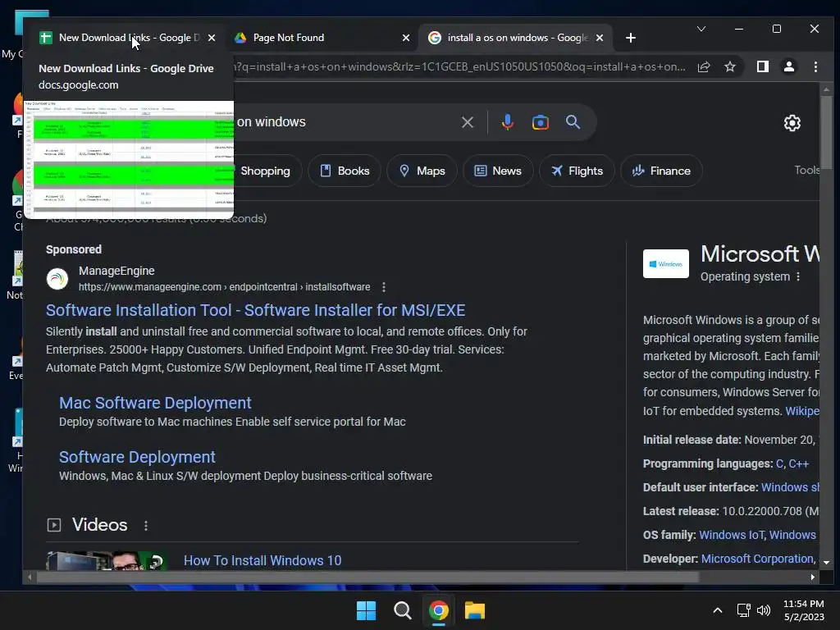Viewport: 840px width, 630px height.
Task: Show hidden system tray icons
Action: (x=718, y=610)
